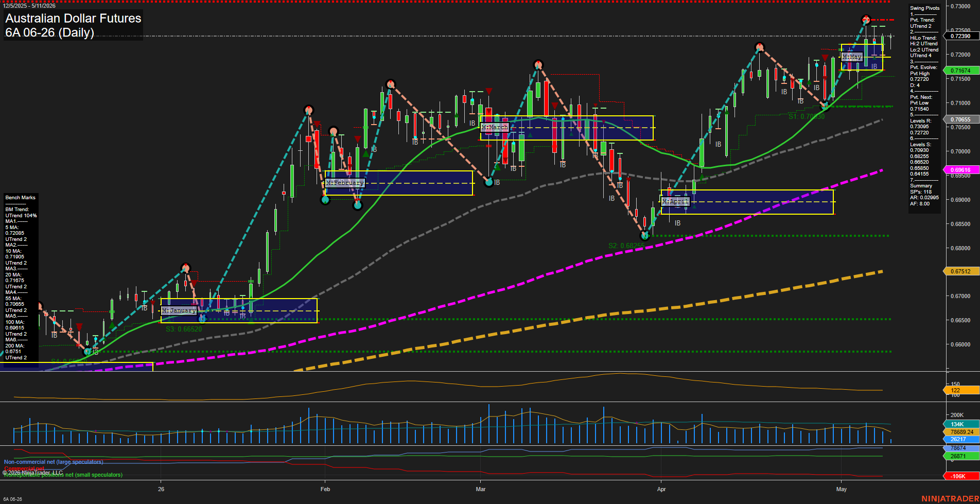The width and height of the screenshot is (980, 504).
Task: Click the M:February session label
Action: click(x=345, y=183)
